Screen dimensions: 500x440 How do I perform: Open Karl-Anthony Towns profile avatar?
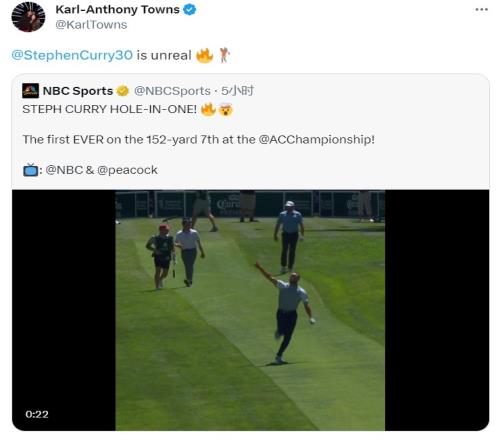click(x=28, y=17)
